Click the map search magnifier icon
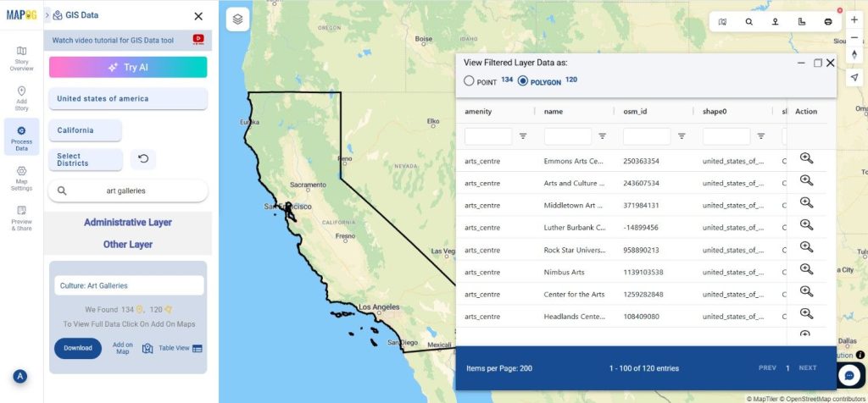Image resolution: width=868 pixels, height=403 pixels. click(x=748, y=22)
